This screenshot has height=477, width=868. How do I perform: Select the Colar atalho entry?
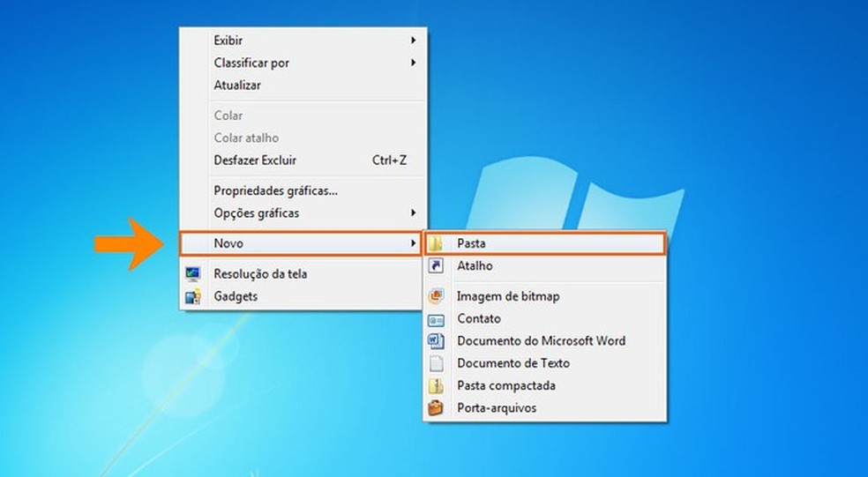click(x=303, y=138)
